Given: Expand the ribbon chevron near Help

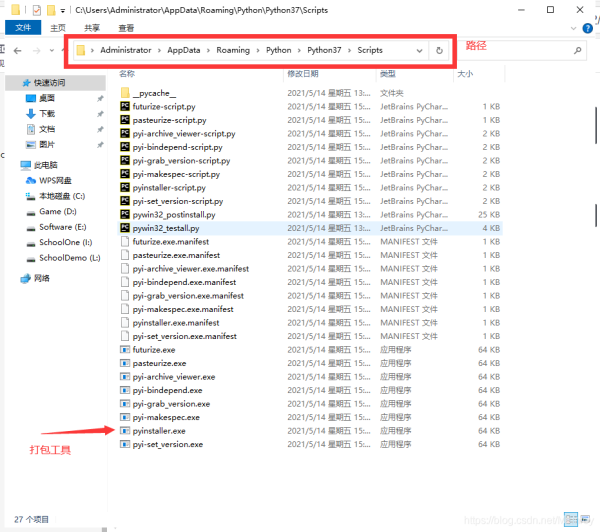Looking at the screenshot, I should click(x=573, y=28).
